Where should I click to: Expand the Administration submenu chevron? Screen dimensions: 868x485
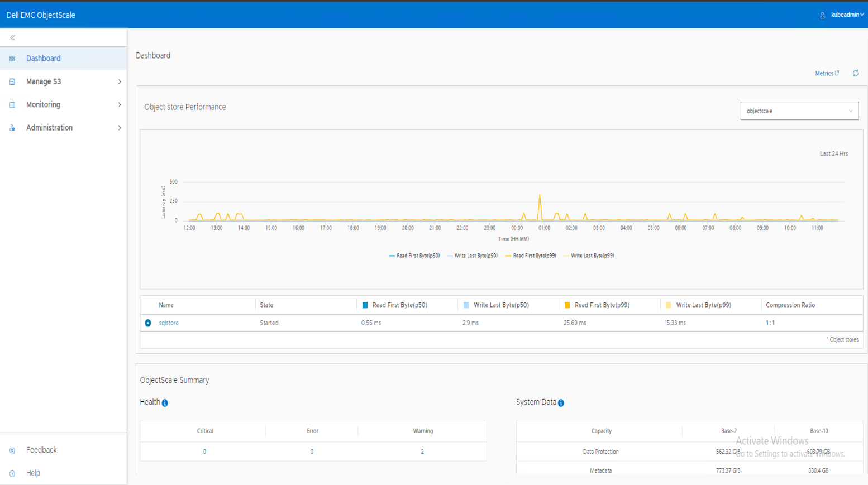120,128
